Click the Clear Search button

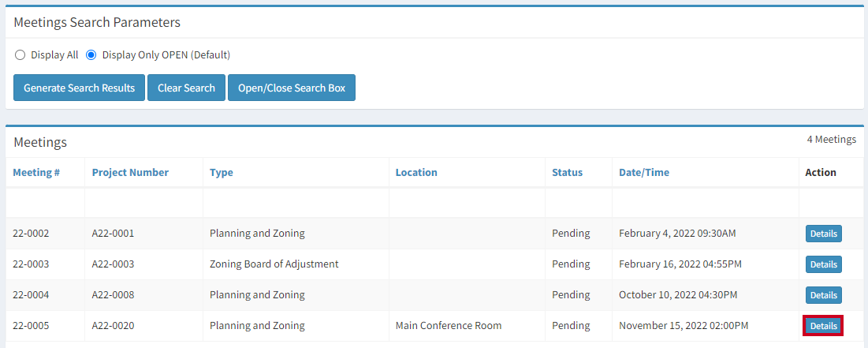(186, 88)
